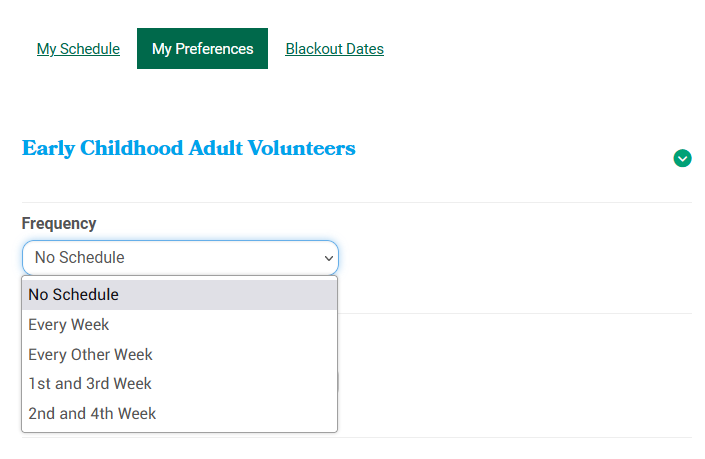705x459 pixels.
Task: Go to Blackout Dates
Action: click(x=334, y=49)
